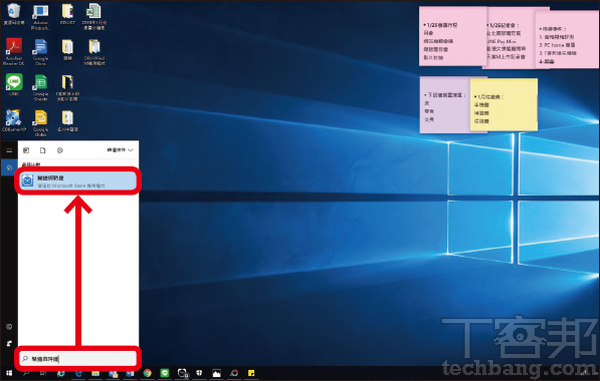Select the yellow sticky note

[x=504, y=104]
